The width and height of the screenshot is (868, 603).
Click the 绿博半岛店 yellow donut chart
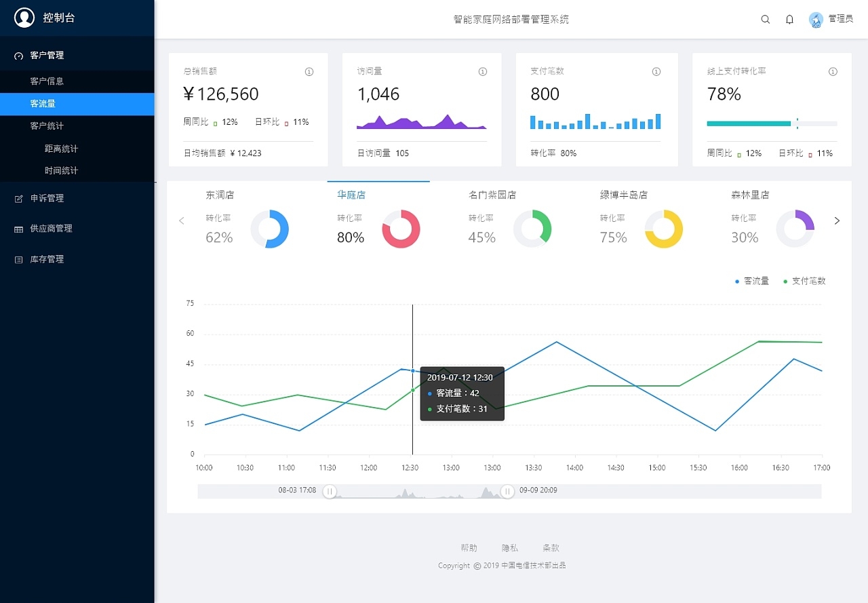click(664, 229)
